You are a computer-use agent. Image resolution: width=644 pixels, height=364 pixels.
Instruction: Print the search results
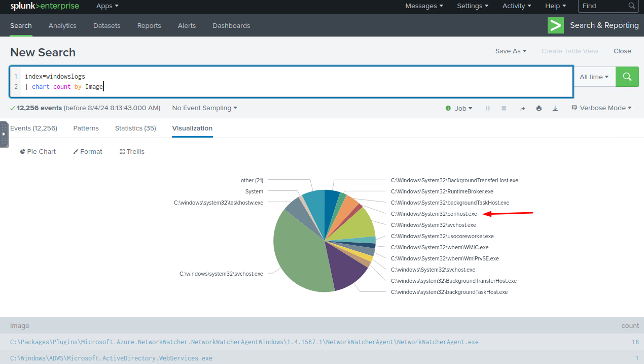coord(539,108)
